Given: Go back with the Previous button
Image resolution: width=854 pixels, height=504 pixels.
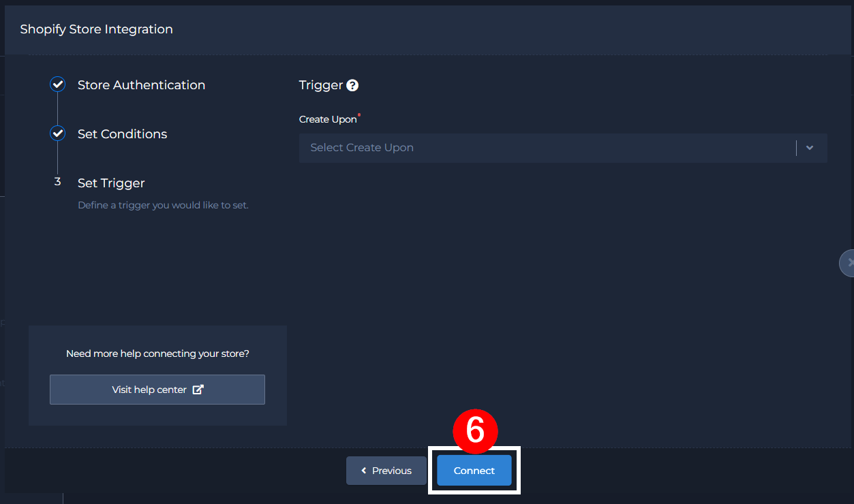Looking at the screenshot, I should coord(386,471).
